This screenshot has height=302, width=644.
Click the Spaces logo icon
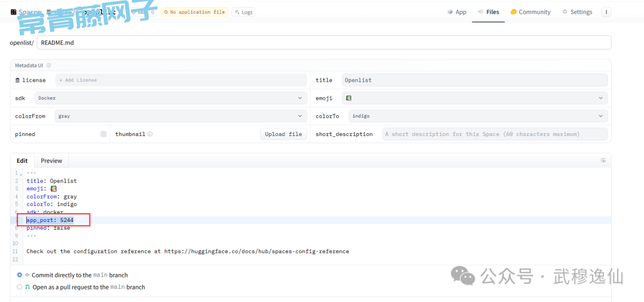tap(13, 12)
